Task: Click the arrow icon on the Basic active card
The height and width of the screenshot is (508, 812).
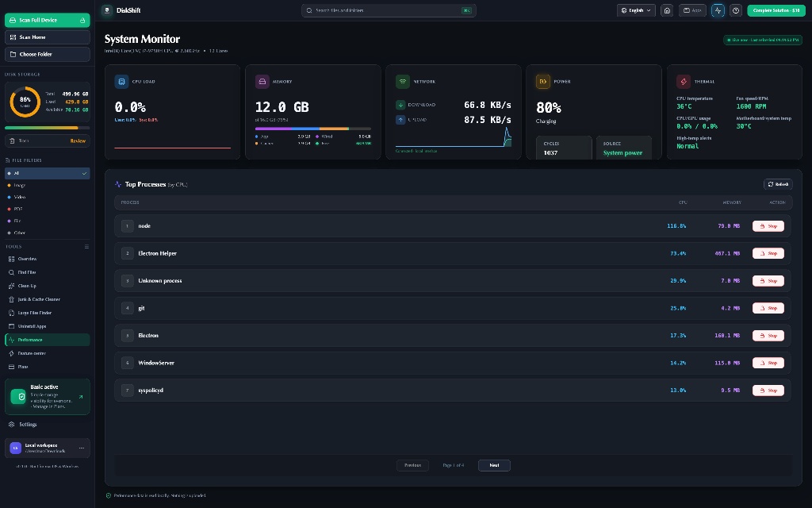Action: click(x=81, y=397)
